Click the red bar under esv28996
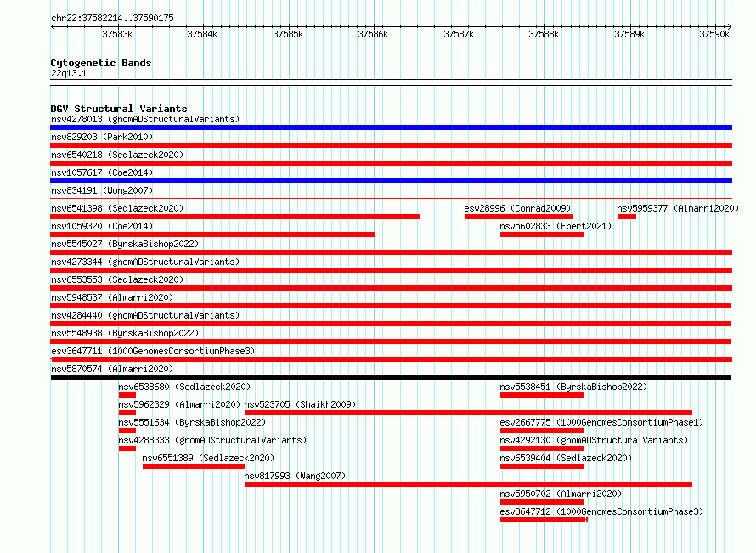756x553 pixels. click(519, 217)
